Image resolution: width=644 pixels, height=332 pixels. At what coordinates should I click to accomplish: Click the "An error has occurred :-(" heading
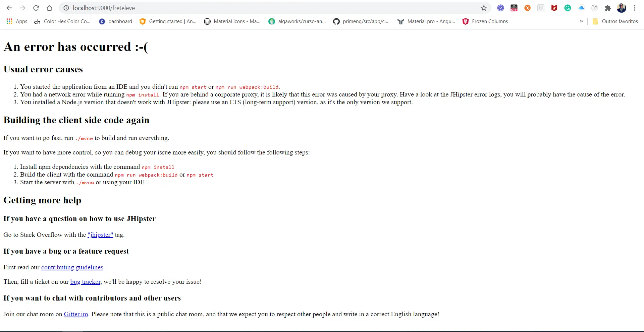[x=76, y=47]
